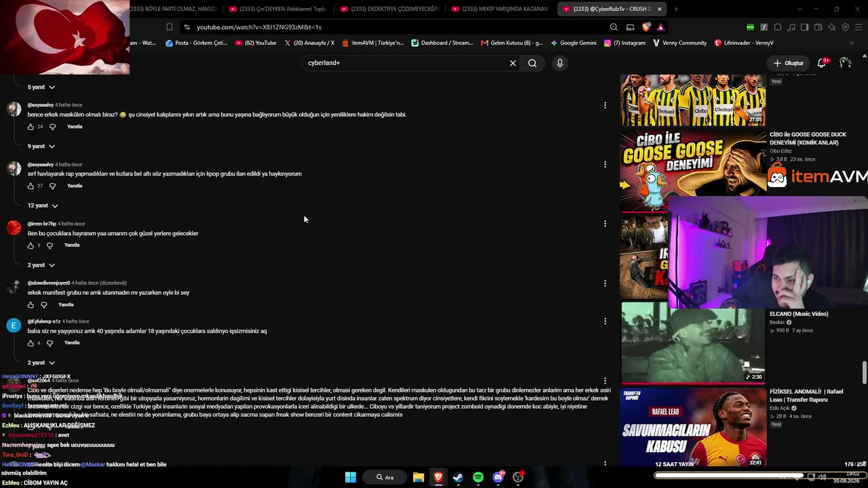Open options menu for @slowdiveenjoyer0 comment

(x=605, y=283)
